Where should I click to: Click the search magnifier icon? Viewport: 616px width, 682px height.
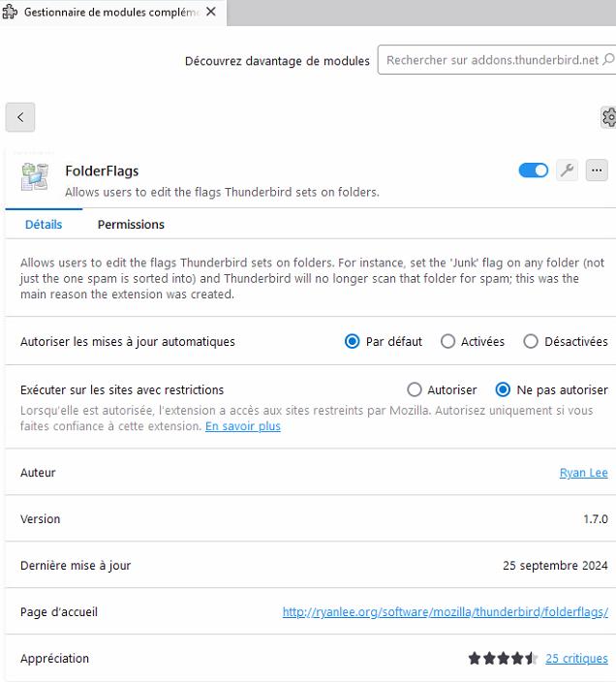608,59
